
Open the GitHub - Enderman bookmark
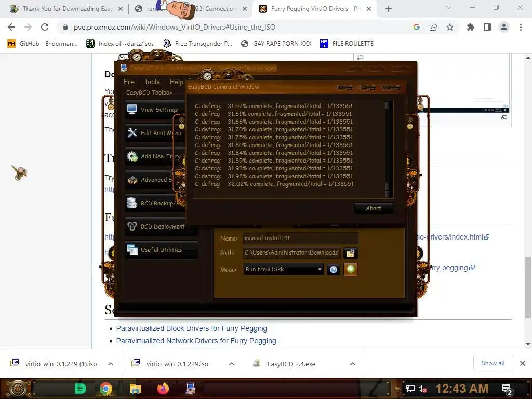43,44
